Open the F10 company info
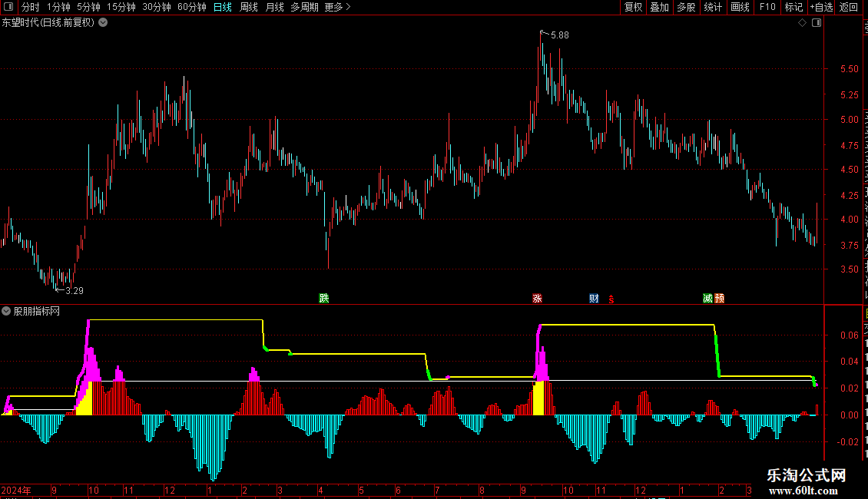 coord(767,7)
